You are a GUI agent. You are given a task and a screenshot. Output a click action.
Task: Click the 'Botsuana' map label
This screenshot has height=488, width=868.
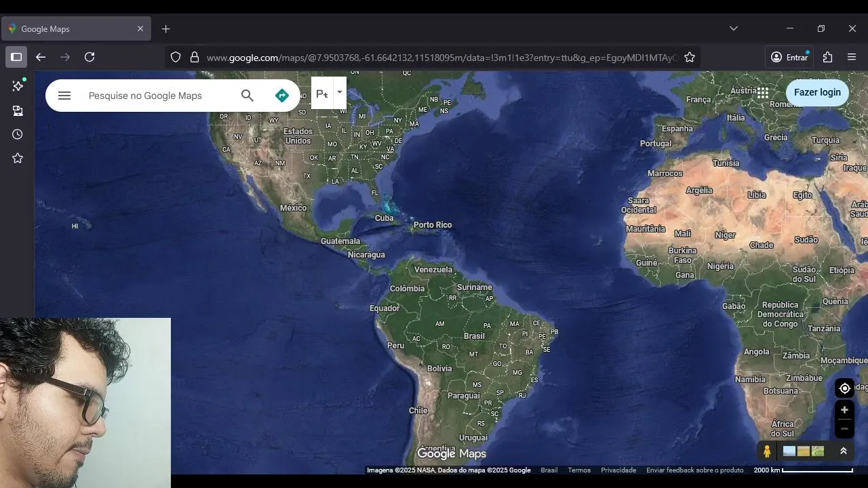pos(781,391)
